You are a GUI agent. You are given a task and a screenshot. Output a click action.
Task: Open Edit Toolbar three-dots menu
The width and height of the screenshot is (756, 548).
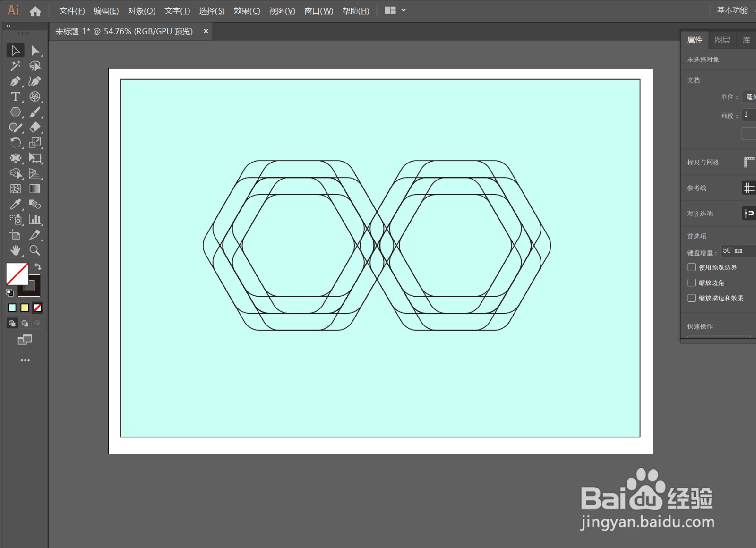[25, 360]
